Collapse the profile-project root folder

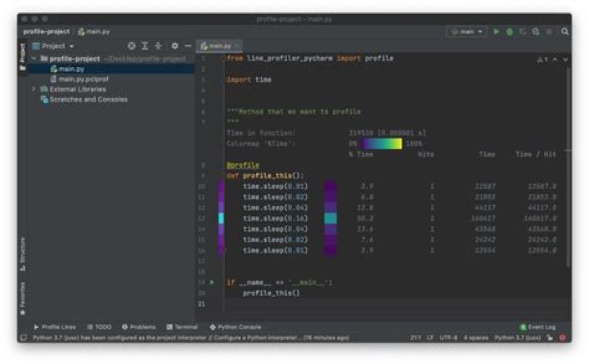(34, 59)
